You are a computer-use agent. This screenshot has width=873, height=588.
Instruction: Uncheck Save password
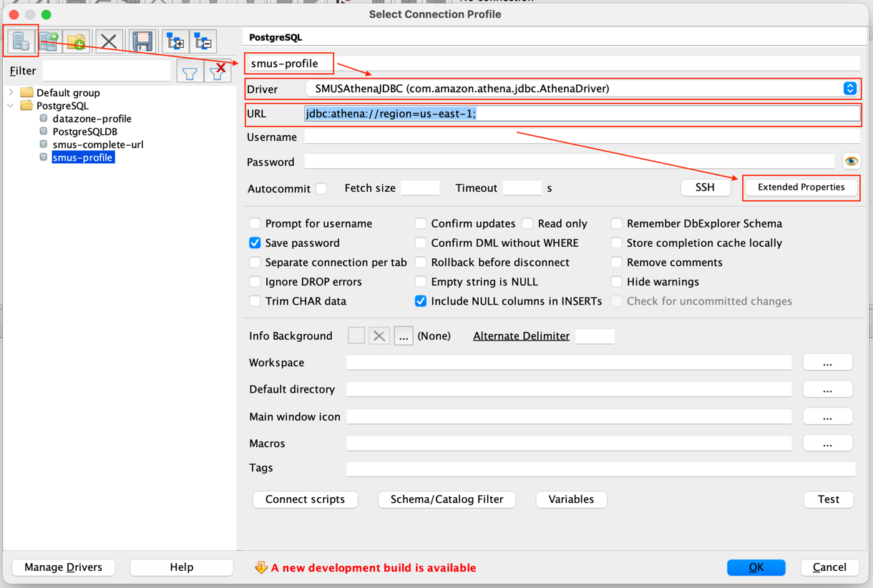point(255,242)
